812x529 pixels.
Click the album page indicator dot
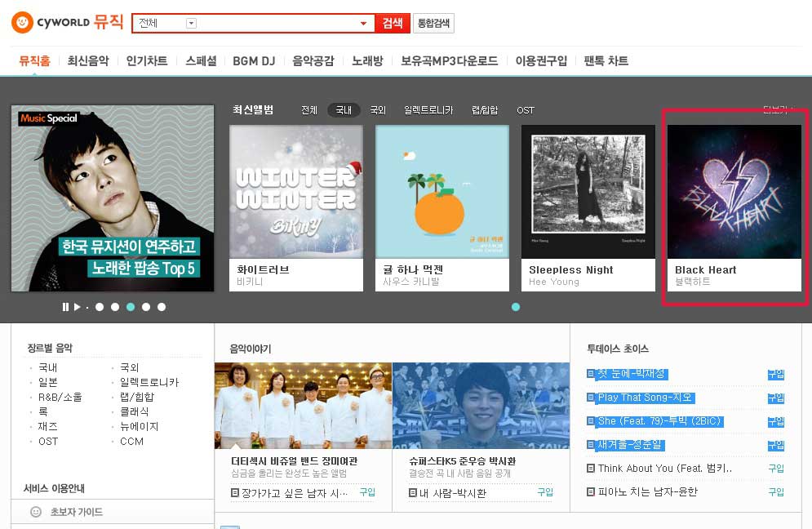[x=516, y=307]
